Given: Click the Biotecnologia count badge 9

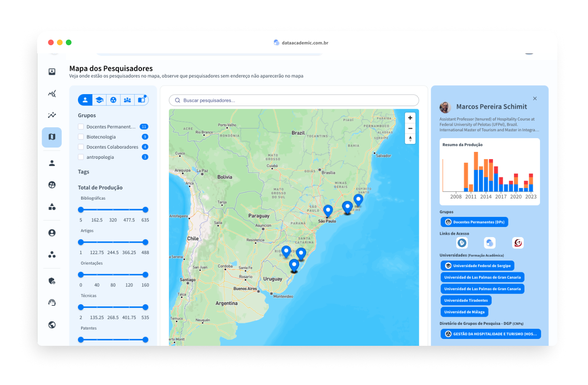Looking at the screenshot, I should tap(145, 137).
